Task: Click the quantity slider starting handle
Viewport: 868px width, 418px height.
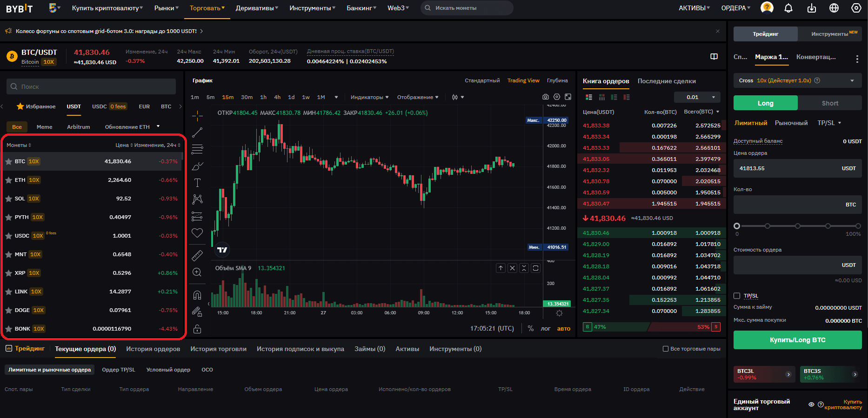Action: pos(737,226)
